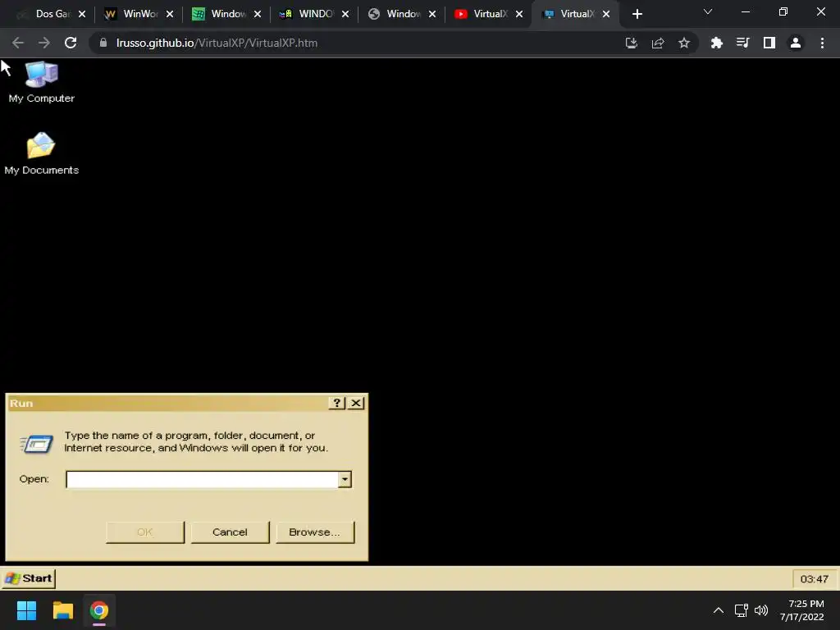Click the address bar URL lrusso.github.io

coord(217,43)
